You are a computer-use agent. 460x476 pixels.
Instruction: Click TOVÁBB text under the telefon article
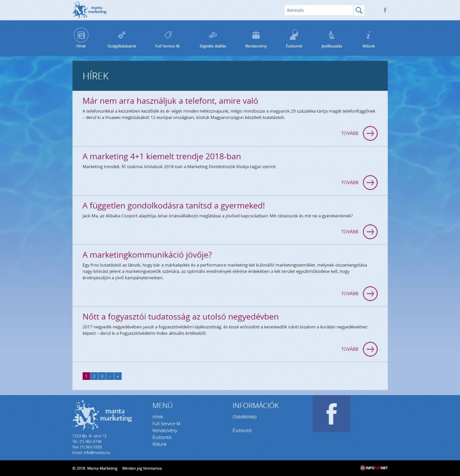tap(350, 133)
